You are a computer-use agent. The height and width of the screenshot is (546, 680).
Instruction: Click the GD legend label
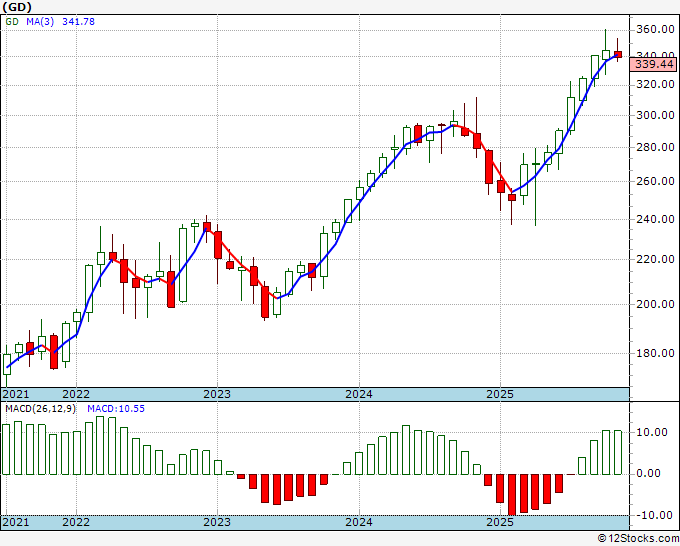[12, 21]
